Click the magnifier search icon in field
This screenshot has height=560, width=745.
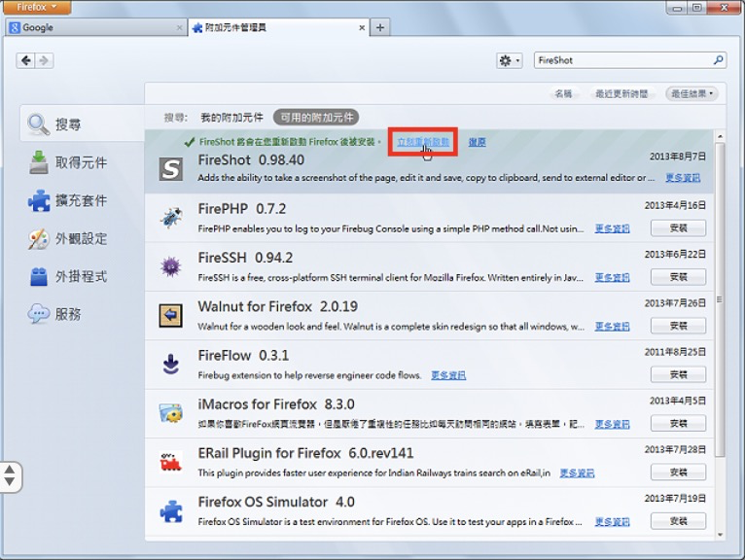719,60
